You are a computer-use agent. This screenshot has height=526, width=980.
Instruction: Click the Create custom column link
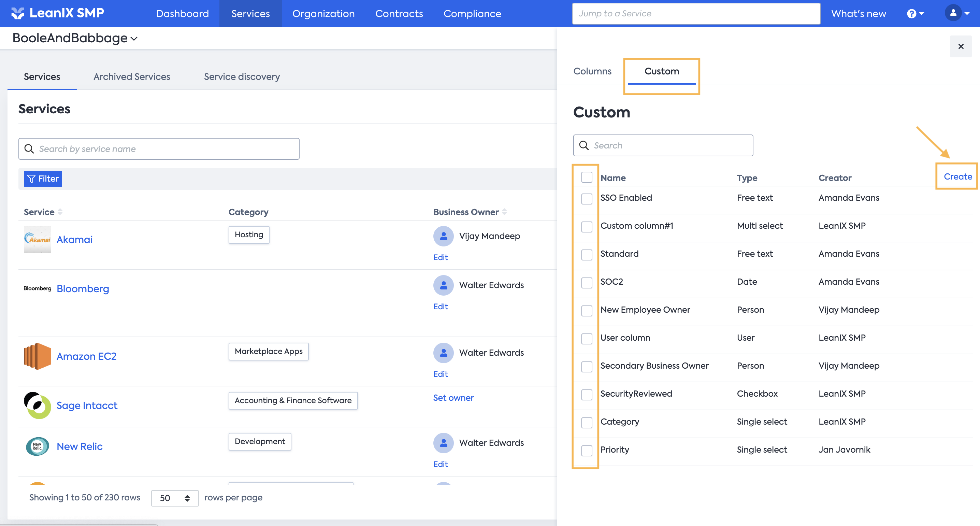[957, 176]
